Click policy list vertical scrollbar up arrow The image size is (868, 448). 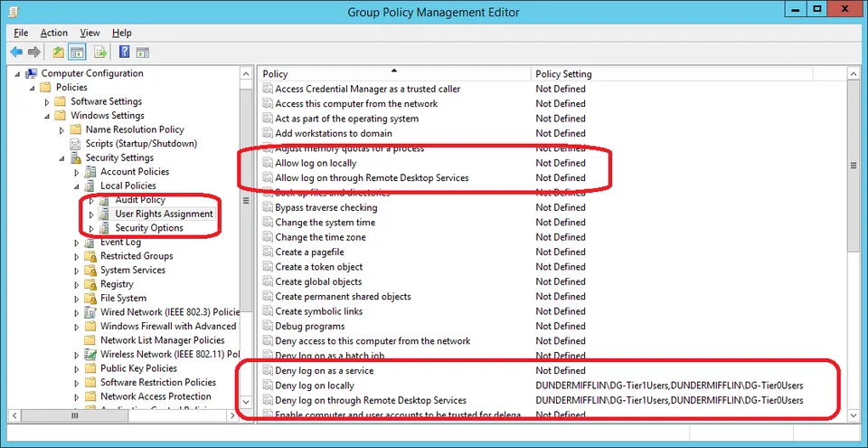coord(854,73)
